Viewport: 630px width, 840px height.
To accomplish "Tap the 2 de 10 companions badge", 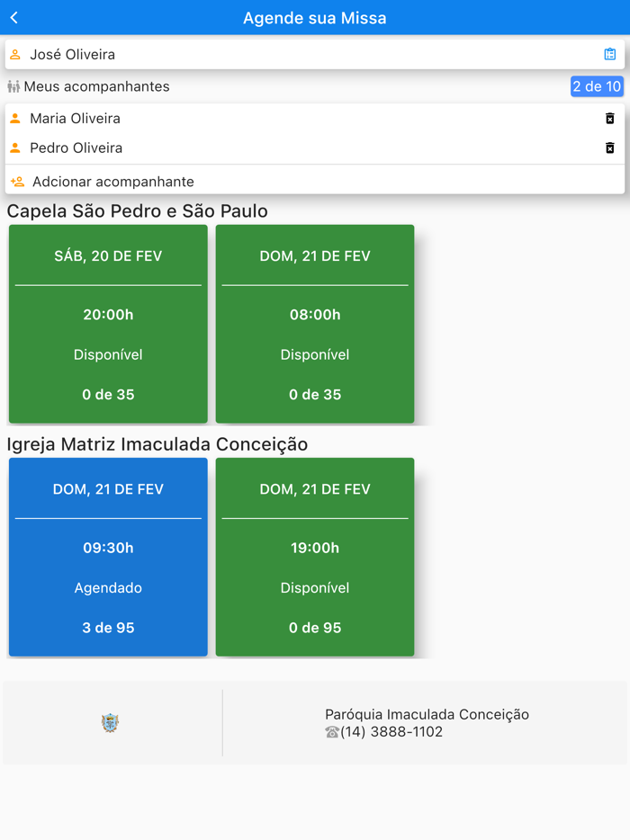I will pos(597,86).
